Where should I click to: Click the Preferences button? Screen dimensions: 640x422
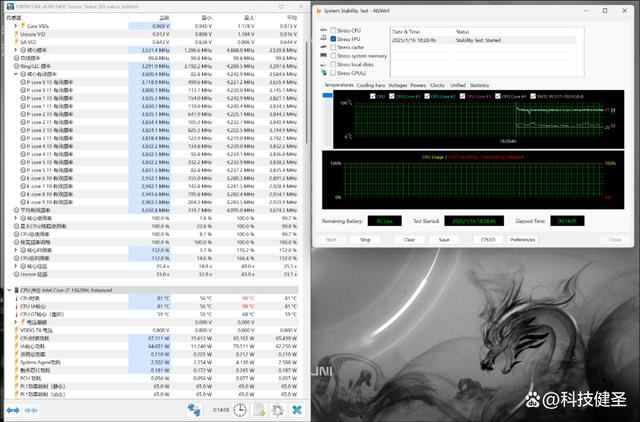pos(522,240)
